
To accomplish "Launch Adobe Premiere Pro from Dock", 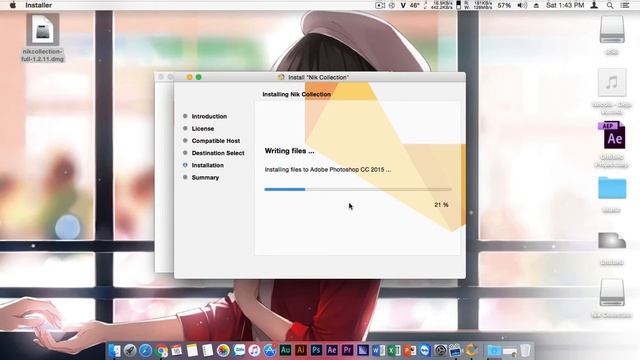I will (x=347, y=350).
